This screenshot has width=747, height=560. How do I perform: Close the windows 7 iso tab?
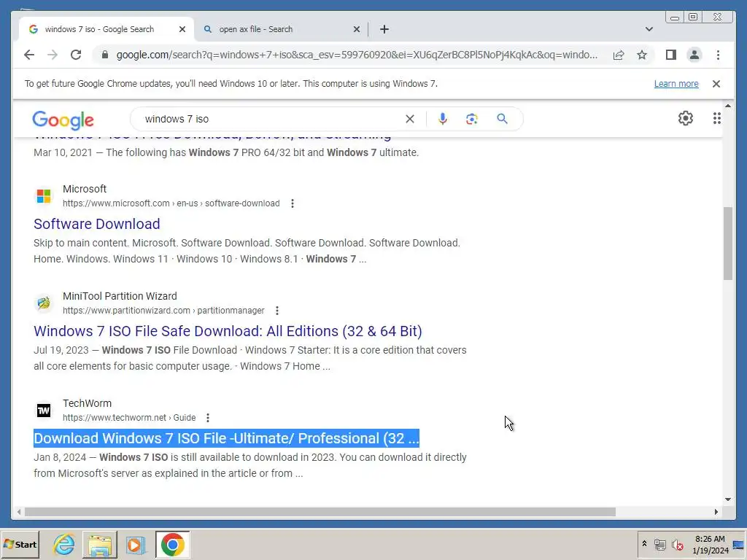[x=182, y=29]
